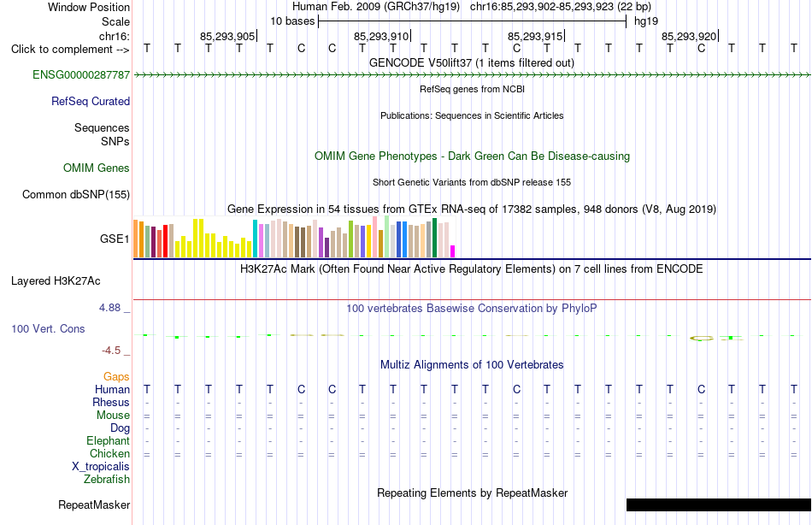Click the 10 bases scale bar
This screenshot has height=525, width=812.
pyautogui.click(x=473, y=21)
